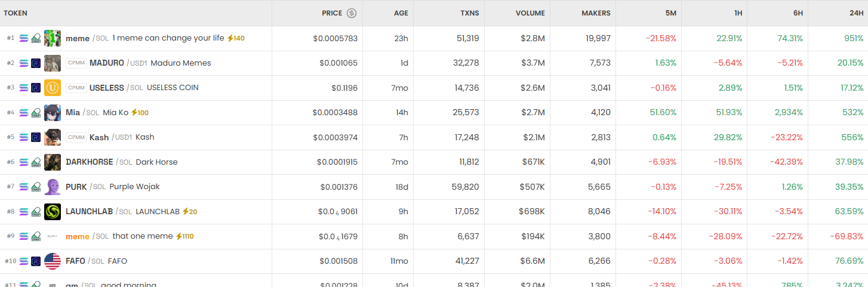The height and width of the screenshot is (287, 868).
Task: Toggle the price currency dollar icon
Action: coord(352,13)
